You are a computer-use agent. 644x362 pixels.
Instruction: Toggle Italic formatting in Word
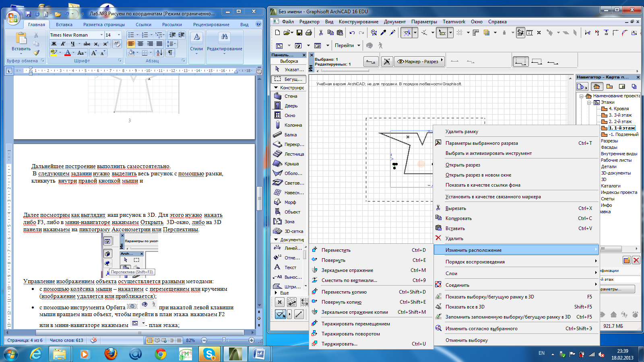tap(63, 44)
